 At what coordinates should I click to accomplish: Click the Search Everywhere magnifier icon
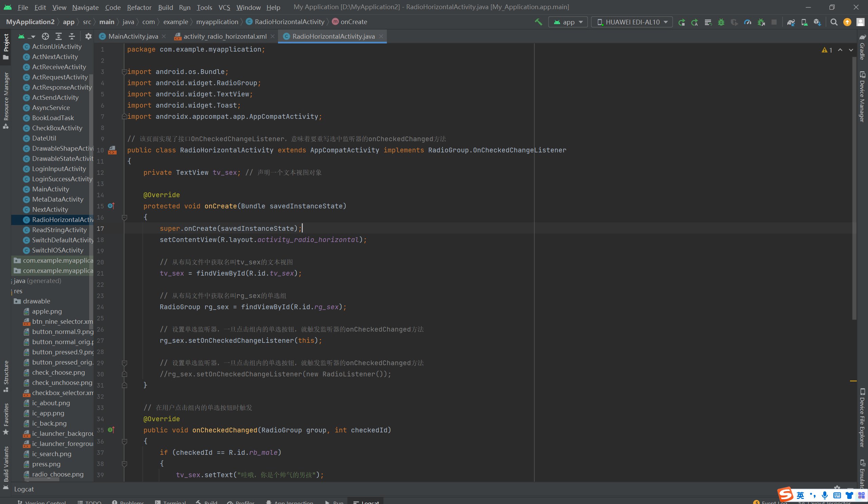pyautogui.click(x=833, y=22)
